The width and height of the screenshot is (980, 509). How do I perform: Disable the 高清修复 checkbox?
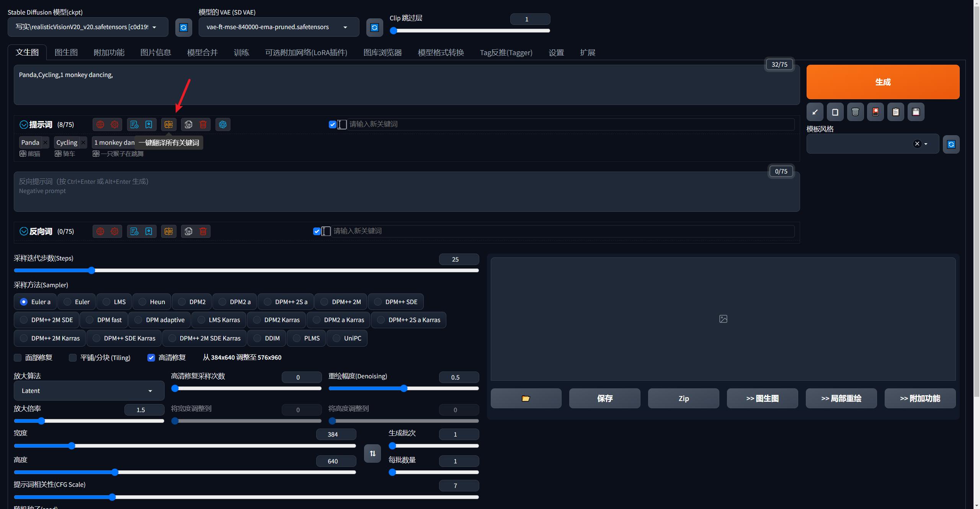(151, 358)
